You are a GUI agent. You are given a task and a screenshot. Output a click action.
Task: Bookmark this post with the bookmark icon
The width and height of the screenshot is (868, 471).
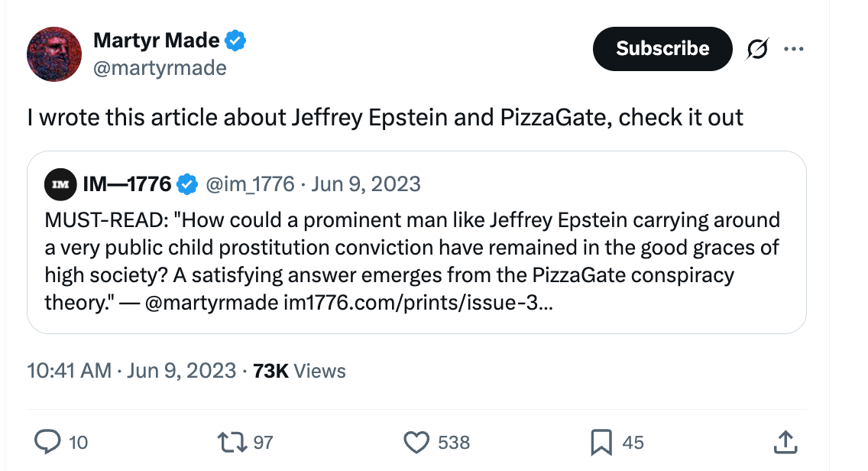601,441
